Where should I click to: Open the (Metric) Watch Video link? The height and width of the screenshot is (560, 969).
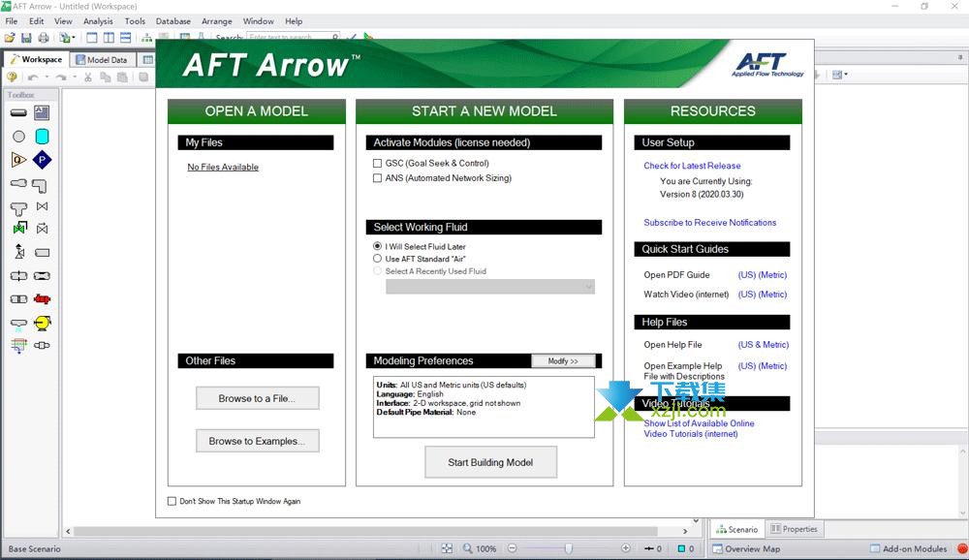(773, 295)
